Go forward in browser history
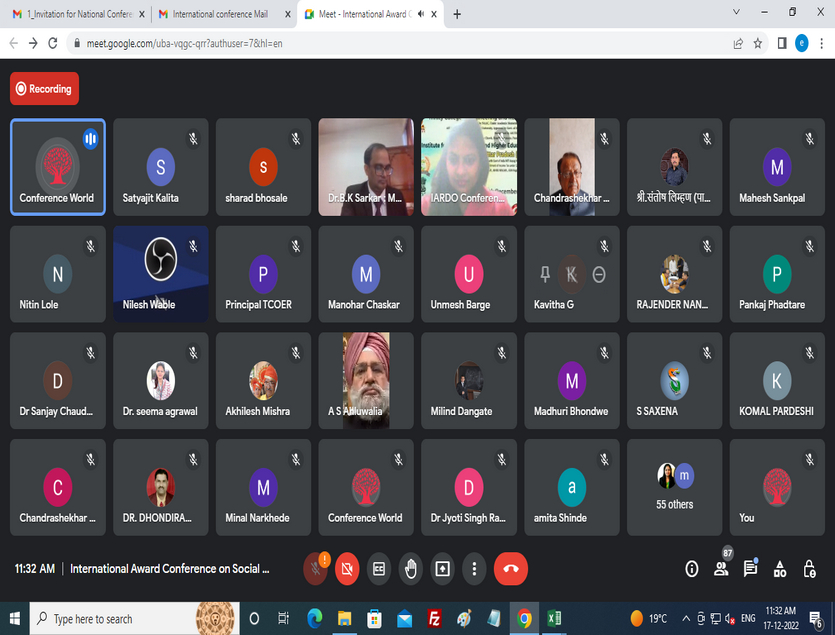This screenshot has height=635, width=835. coord(33,43)
